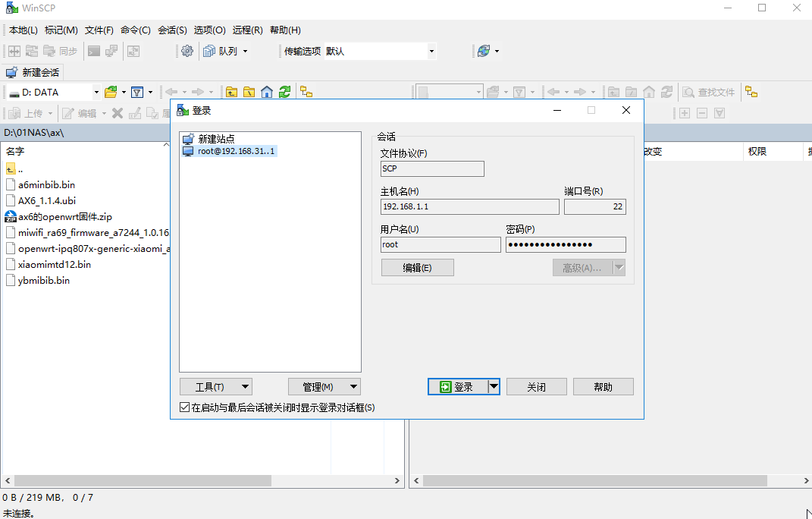The width and height of the screenshot is (812, 519).
Task: Expand the 高级(A) button dropdown arrow
Action: pyautogui.click(x=619, y=268)
